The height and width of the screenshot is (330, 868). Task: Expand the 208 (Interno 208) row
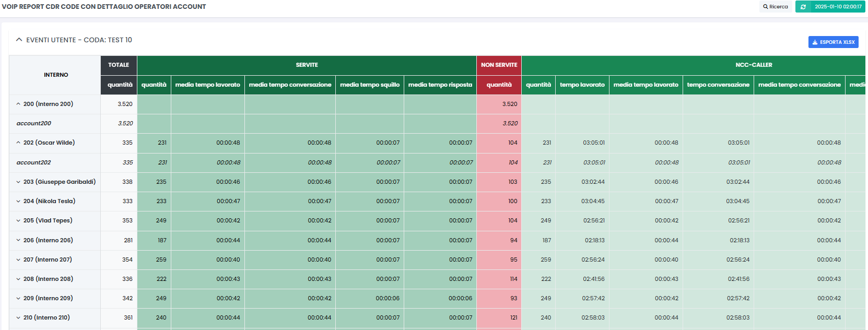coord(18,279)
